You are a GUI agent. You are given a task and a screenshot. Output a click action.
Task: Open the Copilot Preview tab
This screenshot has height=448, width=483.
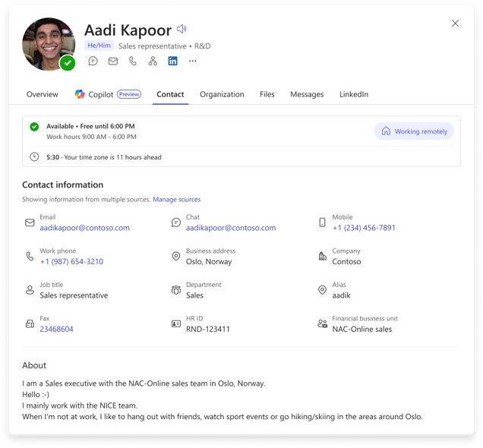[108, 94]
